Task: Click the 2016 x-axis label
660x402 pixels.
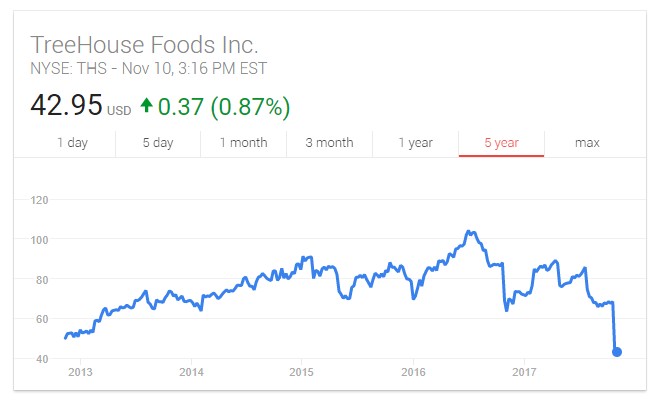Action: point(413,372)
